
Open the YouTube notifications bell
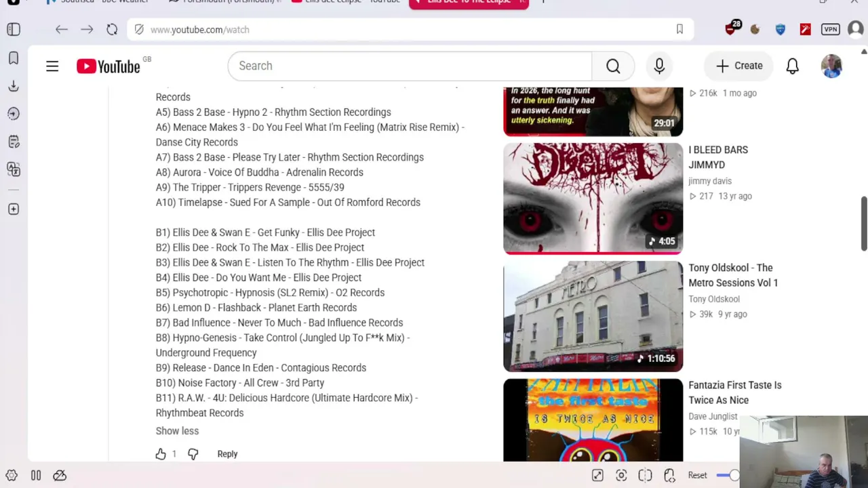pos(792,66)
